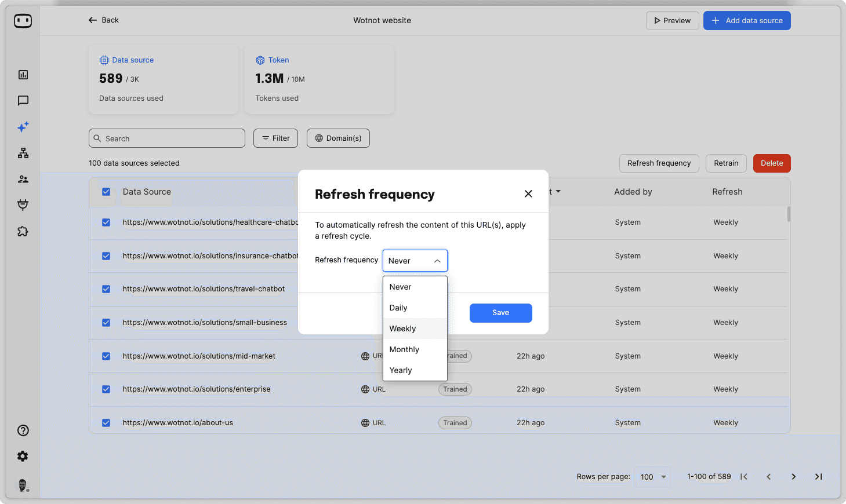Image resolution: width=846 pixels, height=504 pixels.
Task: Click 'System' in the enterprise row
Action: click(x=628, y=389)
